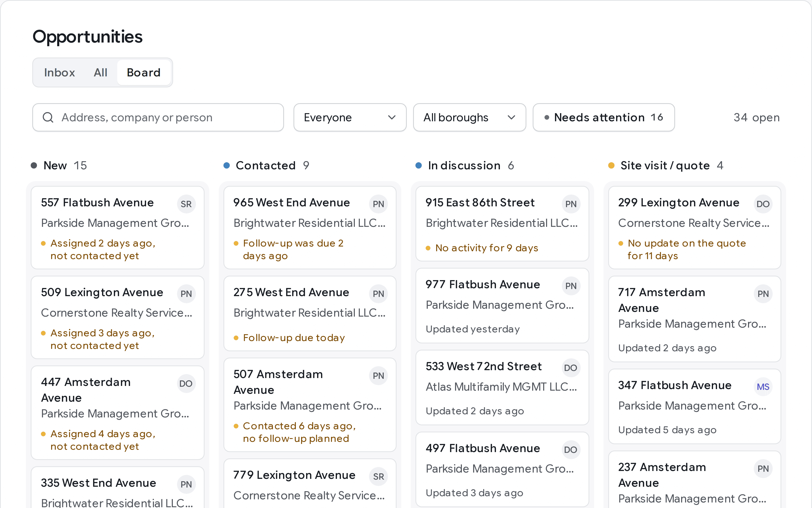This screenshot has height=508, width=812.
Task: Open the 779 Lexington Avenue card title
Action: point(294,475)
